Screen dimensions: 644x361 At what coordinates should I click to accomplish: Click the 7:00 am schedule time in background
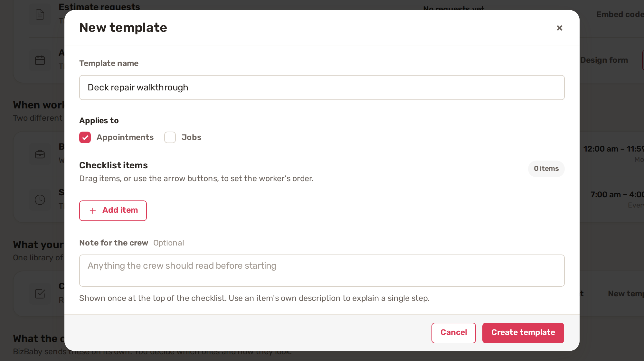click(617, 195)
